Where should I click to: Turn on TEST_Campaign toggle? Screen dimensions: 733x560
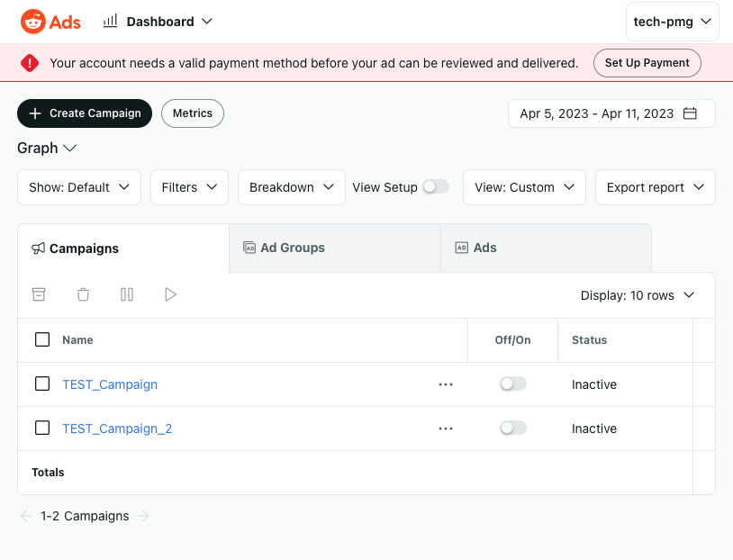512,384
